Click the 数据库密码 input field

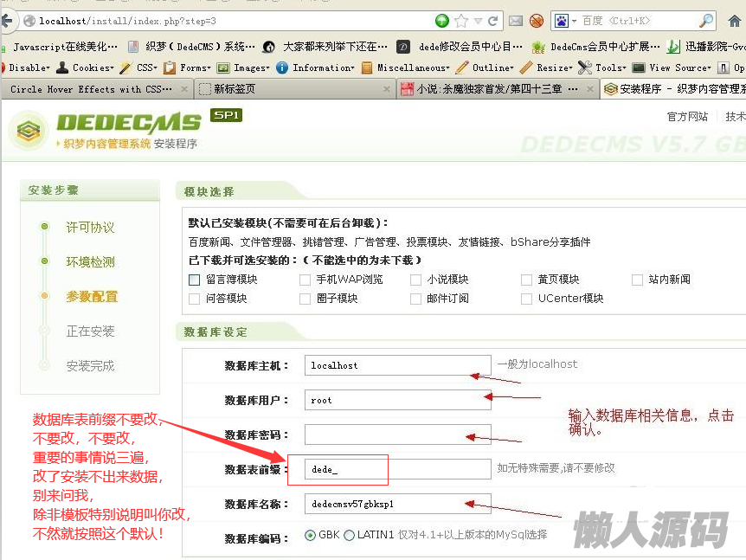(397, 434)
